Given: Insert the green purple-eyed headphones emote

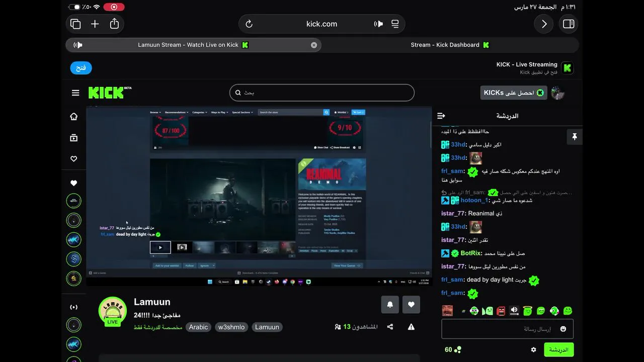Looking at the screenshot, I should 474,311.
